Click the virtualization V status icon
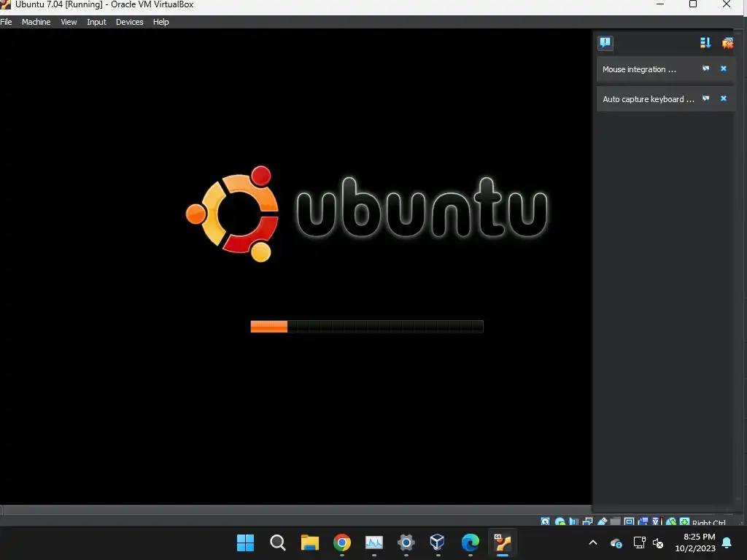Image resolution: width=747 pixels, height=560 pixels. 657,521
